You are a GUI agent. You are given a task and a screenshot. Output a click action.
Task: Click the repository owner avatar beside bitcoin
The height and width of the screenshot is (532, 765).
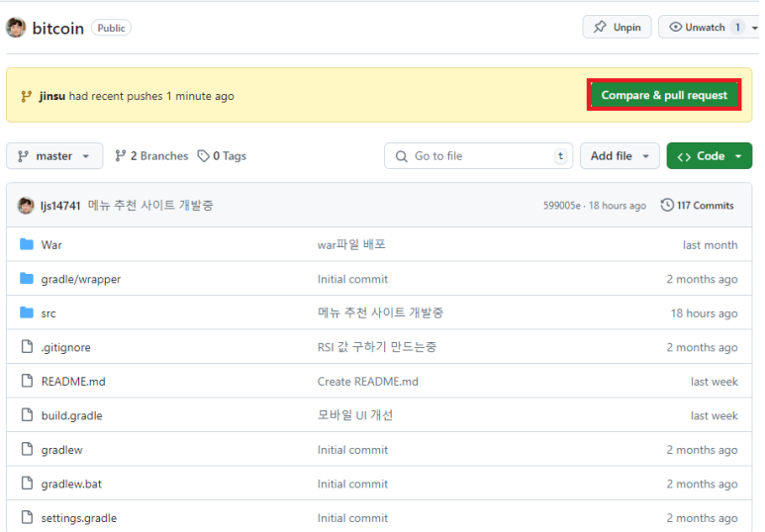click(x=16, y=28)
